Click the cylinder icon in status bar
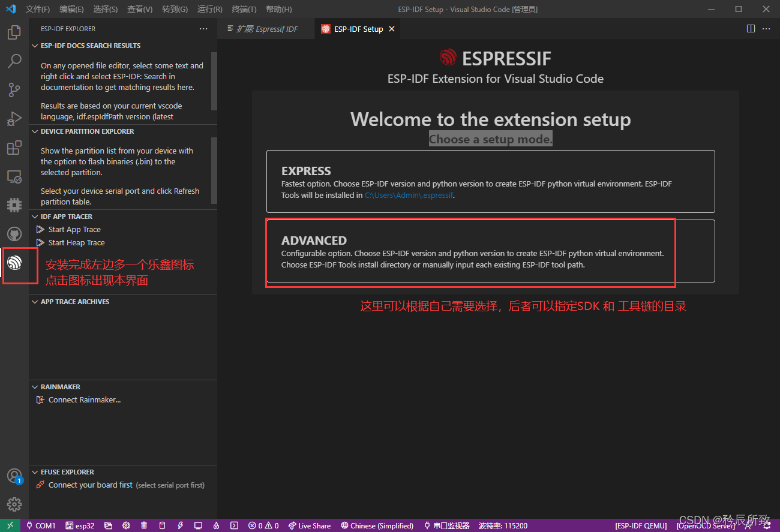Image resolution: width=780 pixels, height=532 pixels. point(162,525)
